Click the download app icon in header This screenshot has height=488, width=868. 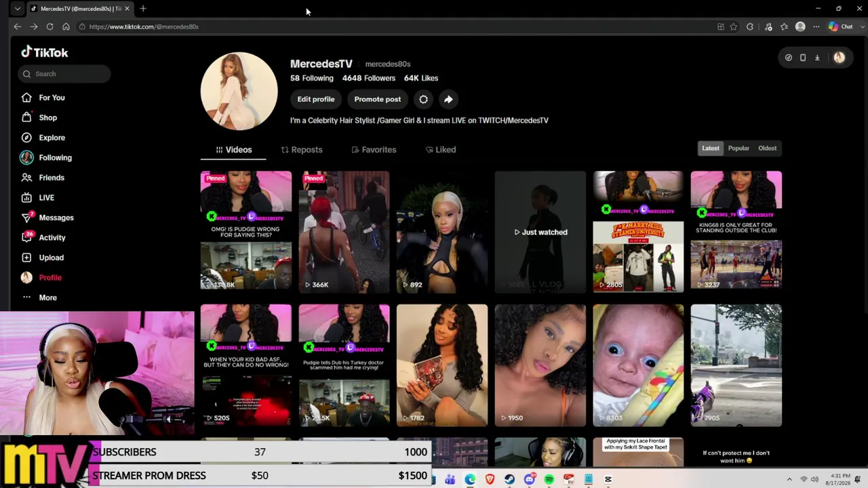(x=817, y=58)
